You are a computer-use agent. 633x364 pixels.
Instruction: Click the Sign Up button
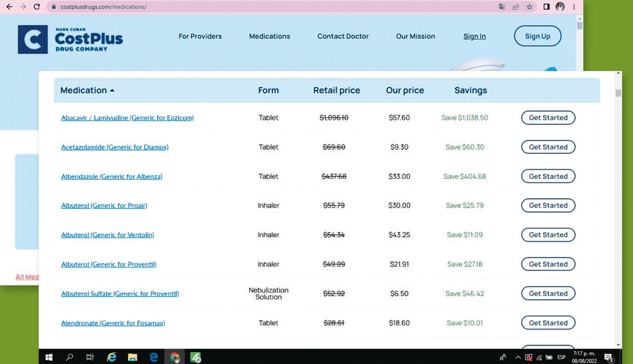(537, 37)
